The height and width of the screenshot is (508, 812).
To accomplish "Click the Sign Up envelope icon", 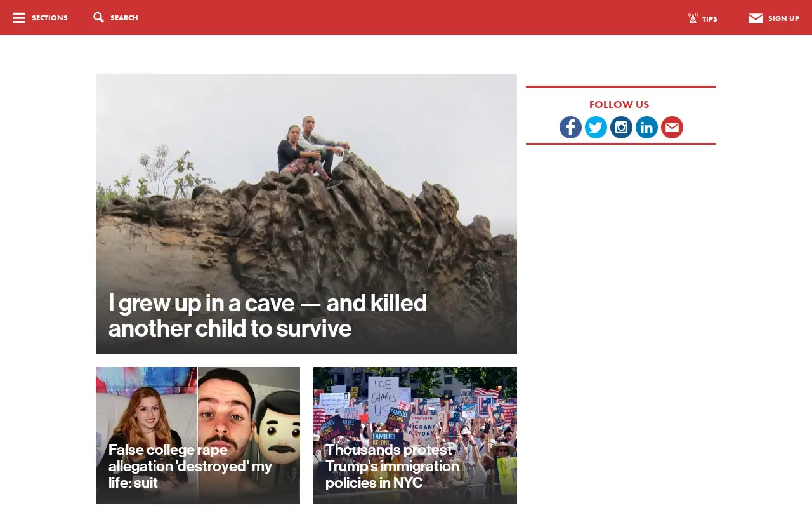I will pos(756,18).
